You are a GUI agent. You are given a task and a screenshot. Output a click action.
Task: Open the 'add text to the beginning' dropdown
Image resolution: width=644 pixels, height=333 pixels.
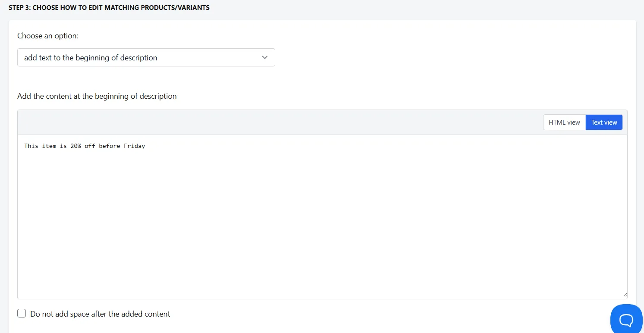point(146,57)
